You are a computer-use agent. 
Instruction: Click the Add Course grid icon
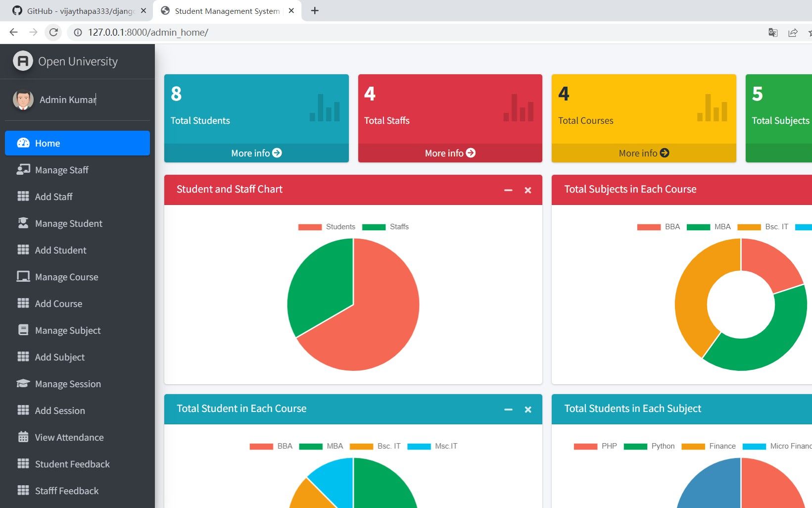[x=23, y=304]
